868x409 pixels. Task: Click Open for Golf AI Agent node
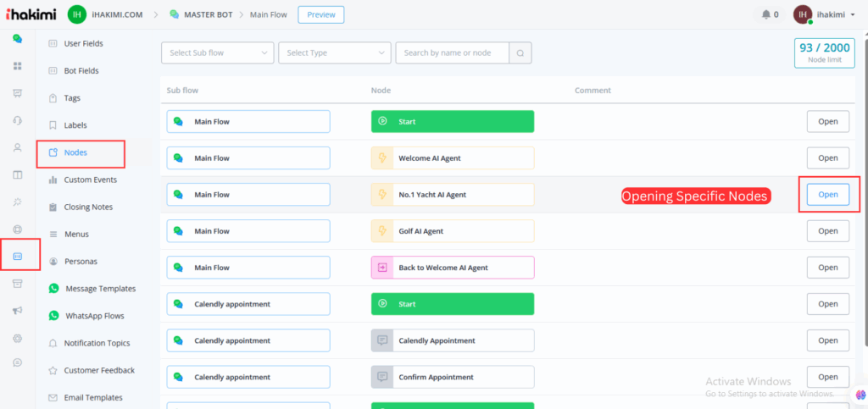[827, 231]
